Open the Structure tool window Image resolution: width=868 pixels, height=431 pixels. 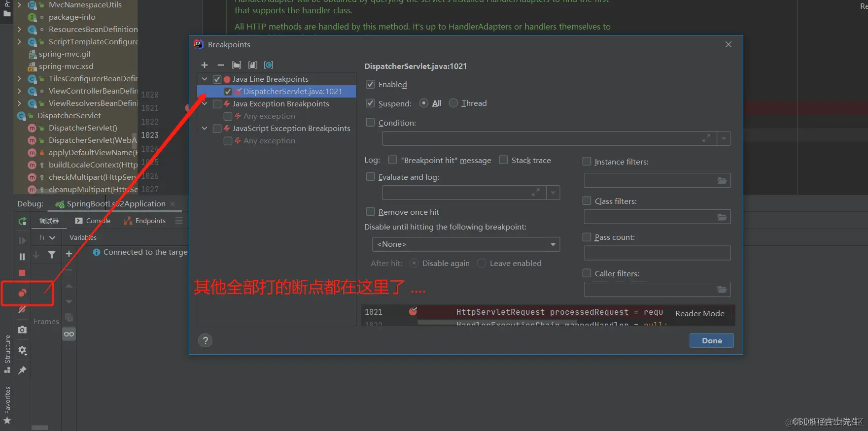[x=7, y=355]
